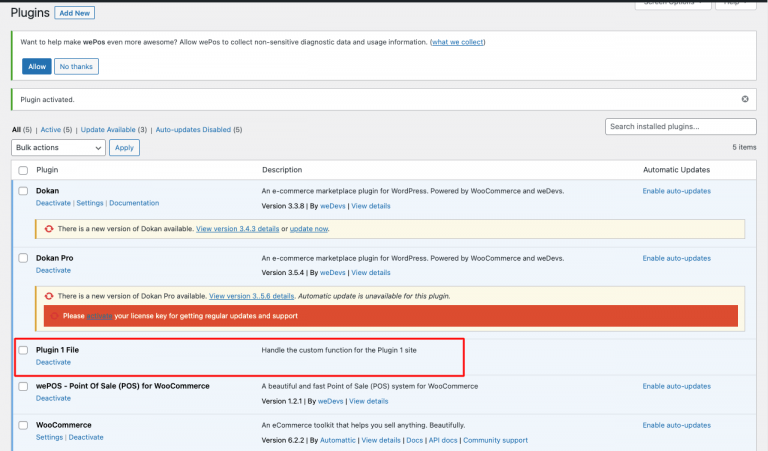This screenshot has width=768, height=451.
Task: Focus the Search installed plugins field
Action: [680, 126]
